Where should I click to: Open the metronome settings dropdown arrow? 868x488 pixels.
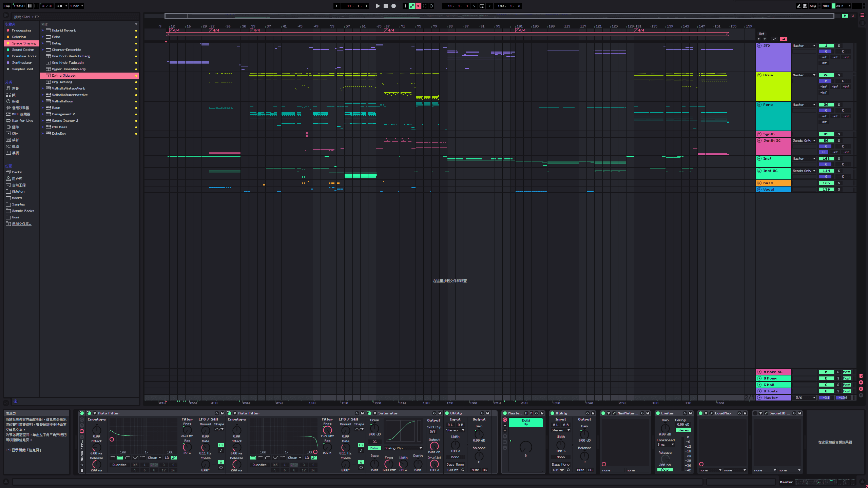coord(66,6)
